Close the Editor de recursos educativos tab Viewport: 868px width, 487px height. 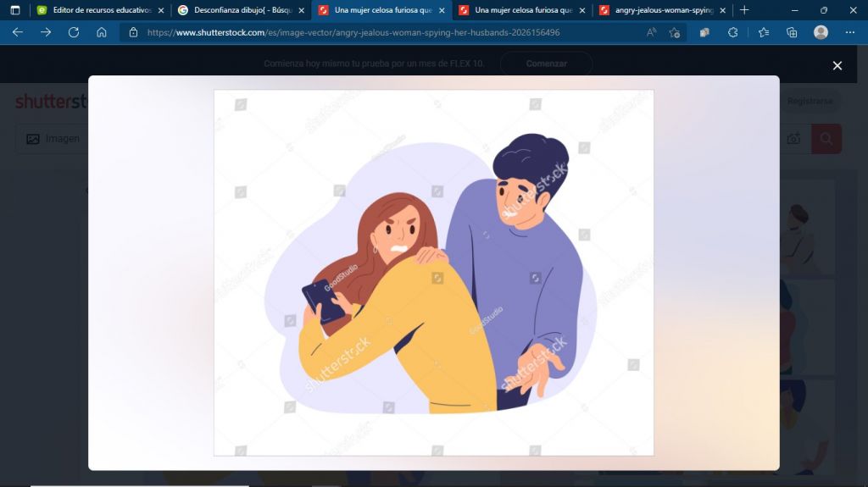(x=161, y=10)
